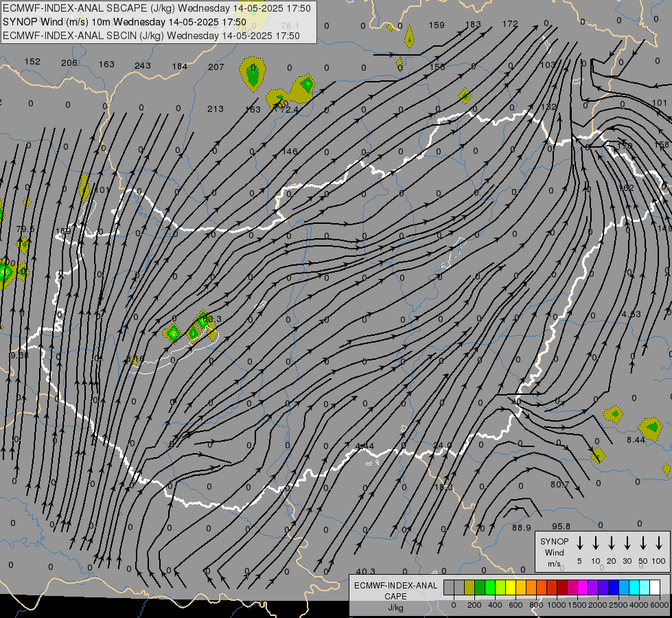Click the 'ECMWF-INDEX-ANAL CAPE J/kg' legend heading
This screenshot has height=618, width=672.
pyautogui.click(x=395, y=596)
